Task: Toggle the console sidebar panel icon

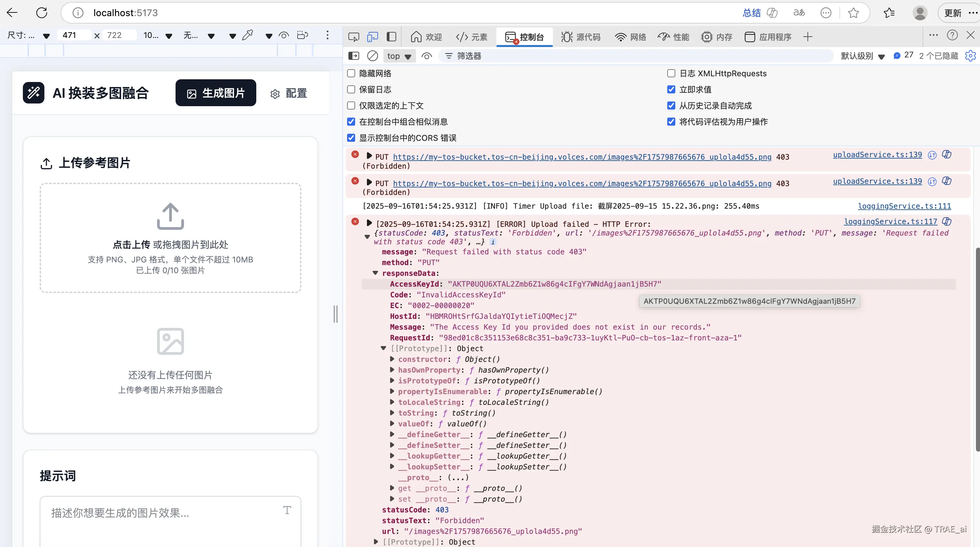Action: click(x=354, y=56)
